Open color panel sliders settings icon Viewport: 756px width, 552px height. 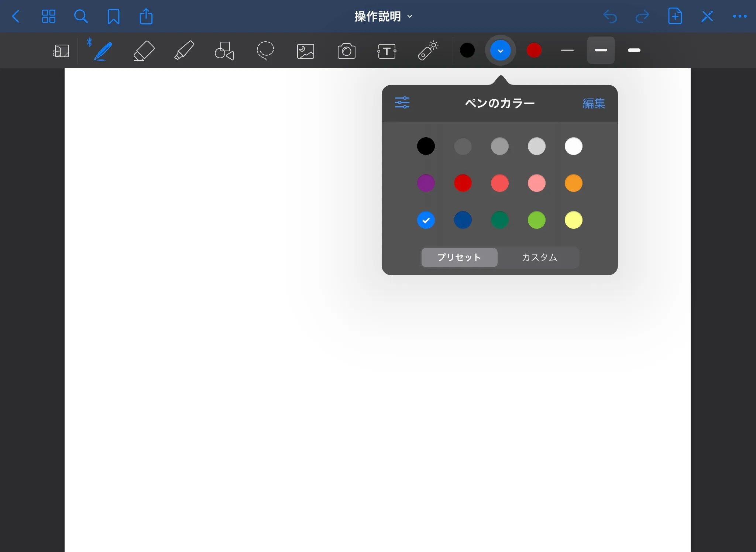(x=402, y=103)
